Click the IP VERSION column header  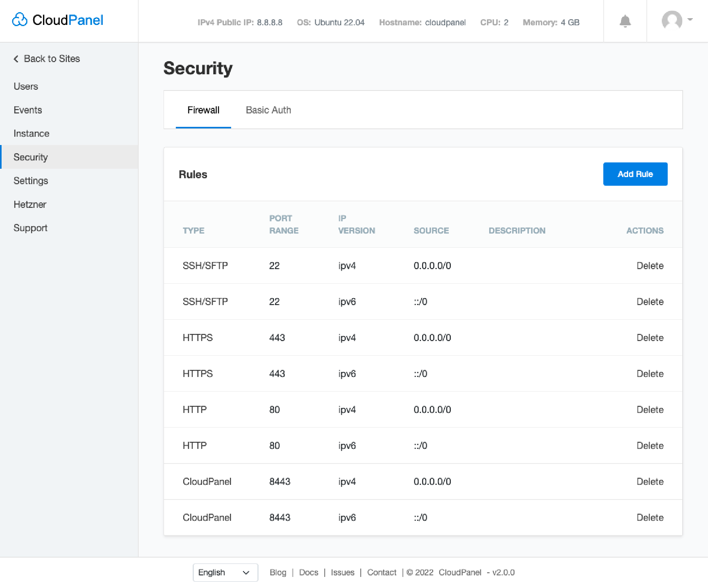(x=356, y=224)
